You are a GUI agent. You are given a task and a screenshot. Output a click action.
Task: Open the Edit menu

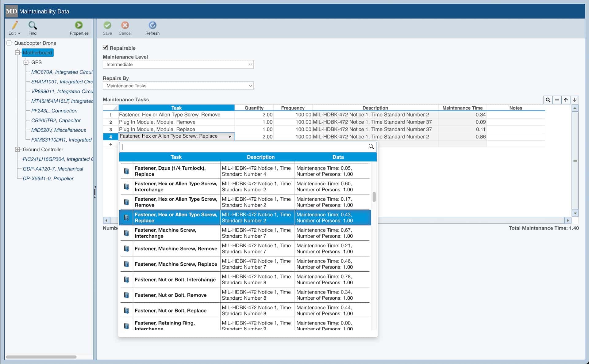coord(14,28)
